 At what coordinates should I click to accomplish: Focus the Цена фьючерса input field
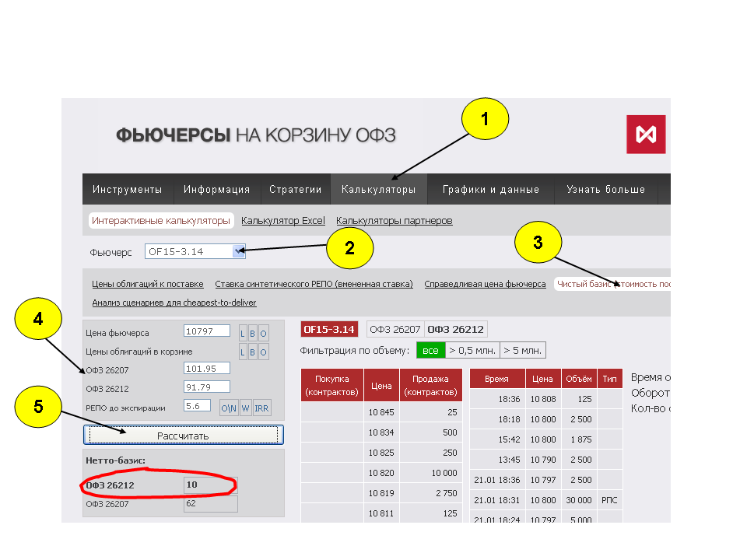(207, 331)
